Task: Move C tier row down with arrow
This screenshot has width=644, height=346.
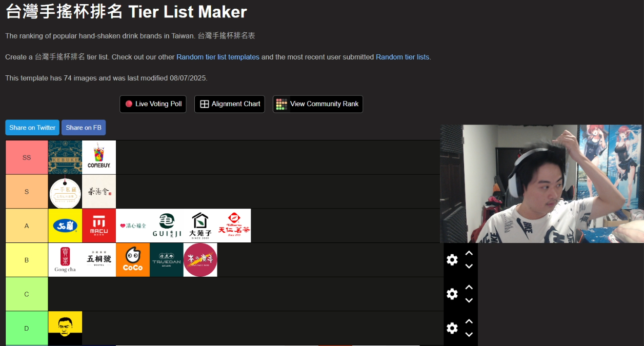Action: point(469,300)
